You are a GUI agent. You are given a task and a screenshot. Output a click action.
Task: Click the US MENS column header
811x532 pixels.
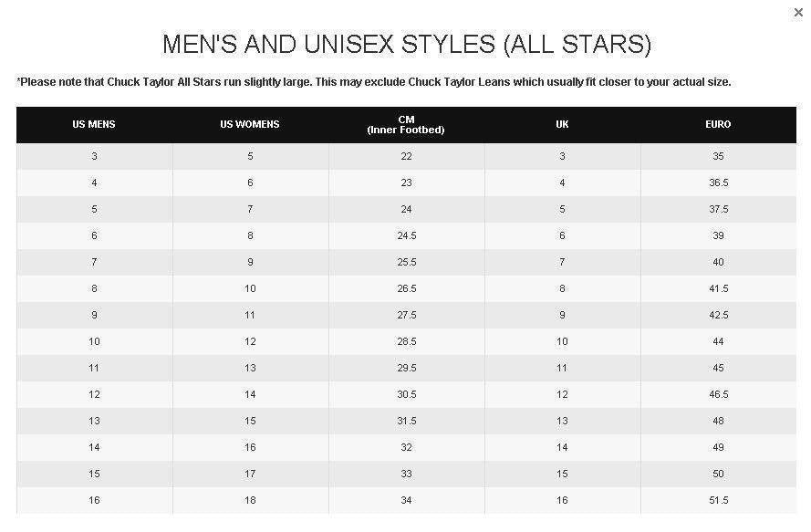94,124
